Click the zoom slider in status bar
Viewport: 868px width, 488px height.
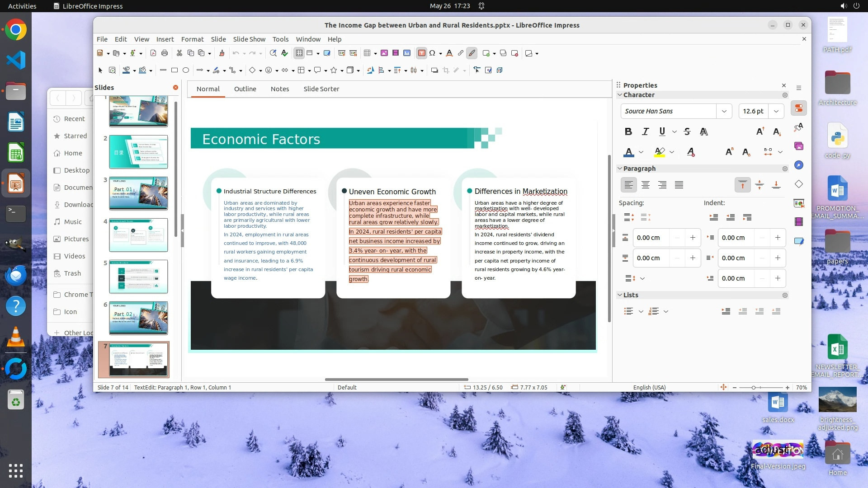754,388
